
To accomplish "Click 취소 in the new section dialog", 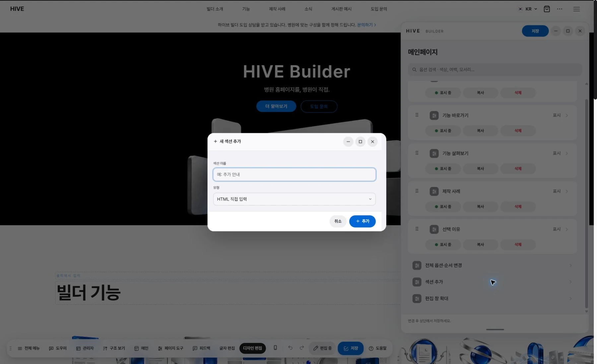I will [x=338, y=221].
